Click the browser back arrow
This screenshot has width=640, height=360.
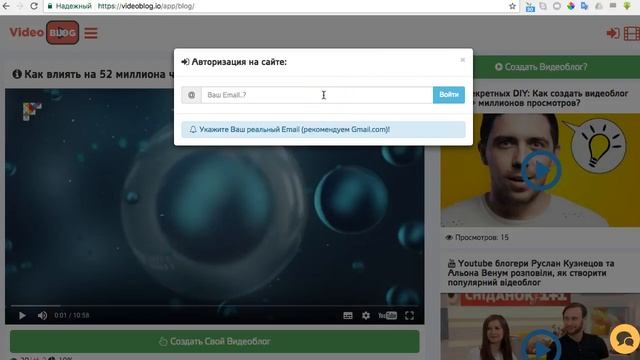tap(6, 6)
